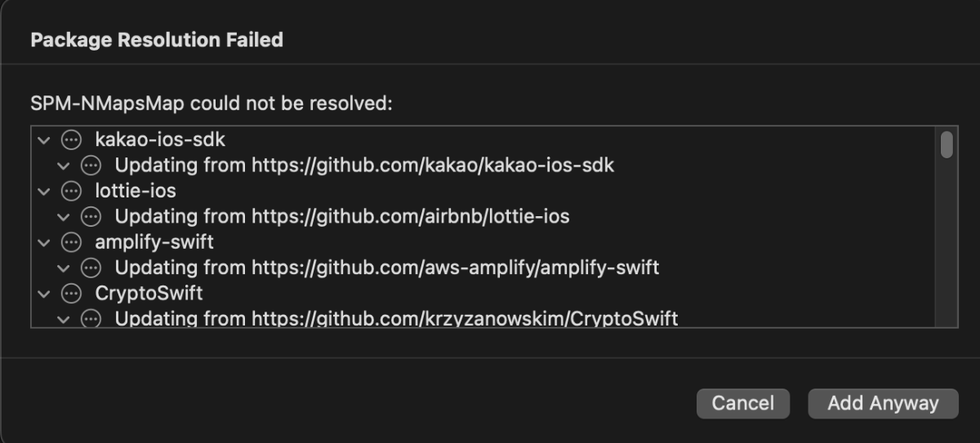Click the status icon beside CryptoSwift
Viewport: 980px width, 443px height.
[x=73, y=292]
